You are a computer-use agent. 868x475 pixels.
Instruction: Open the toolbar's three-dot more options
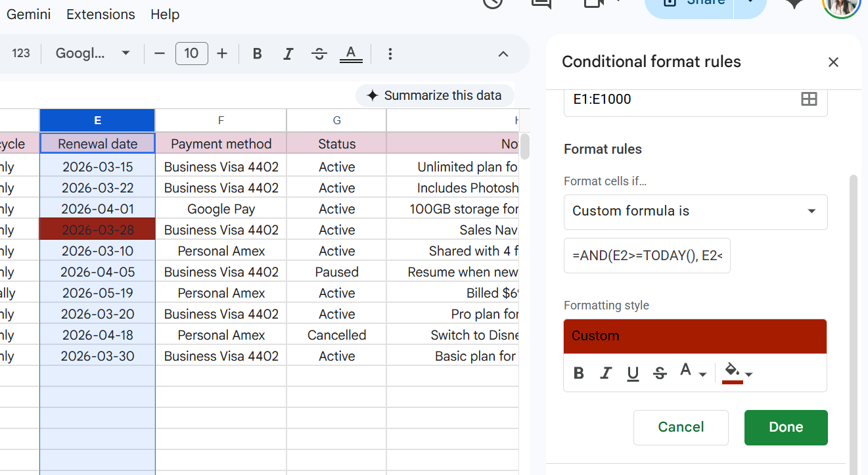tap(390, 54)
